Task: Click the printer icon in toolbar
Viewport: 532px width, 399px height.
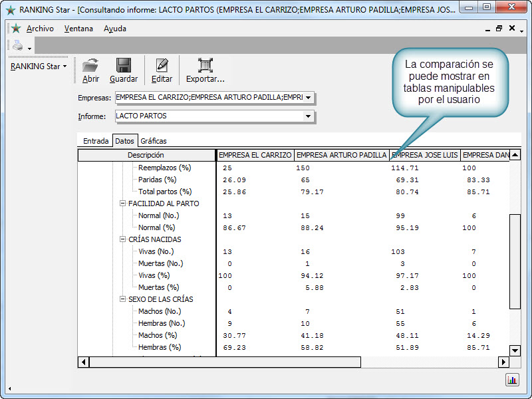Action: (x=18, y=45)
